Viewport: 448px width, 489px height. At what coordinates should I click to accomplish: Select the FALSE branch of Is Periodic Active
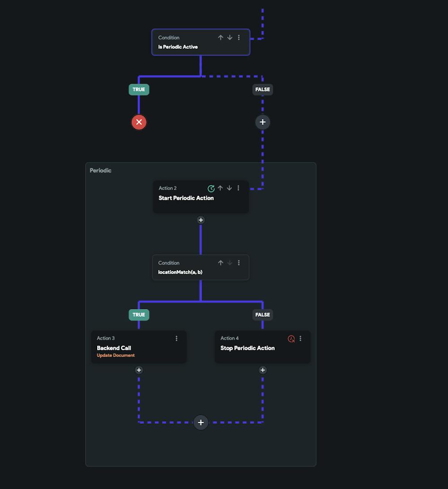[263, 90]
